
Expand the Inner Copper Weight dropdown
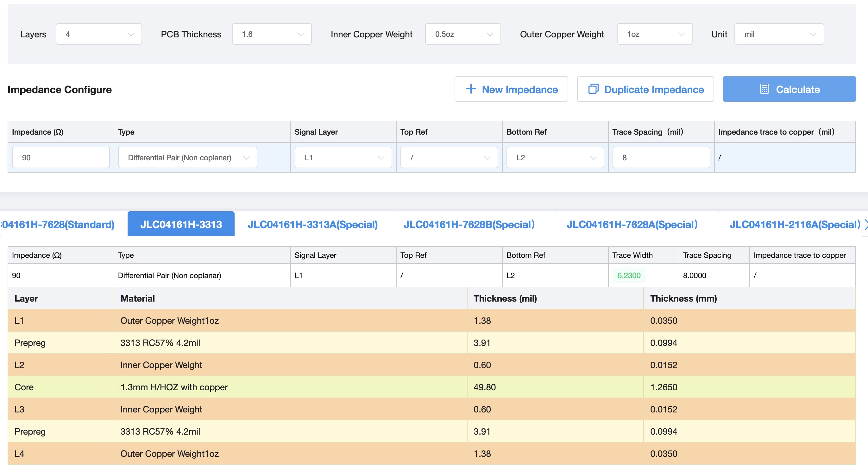[x=462, y=34]
